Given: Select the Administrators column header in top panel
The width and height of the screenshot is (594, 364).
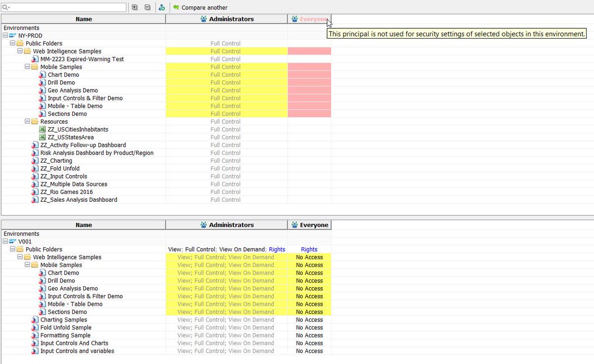Looking at the screenshot, I should pyautogui.click(x=227, y=19).
